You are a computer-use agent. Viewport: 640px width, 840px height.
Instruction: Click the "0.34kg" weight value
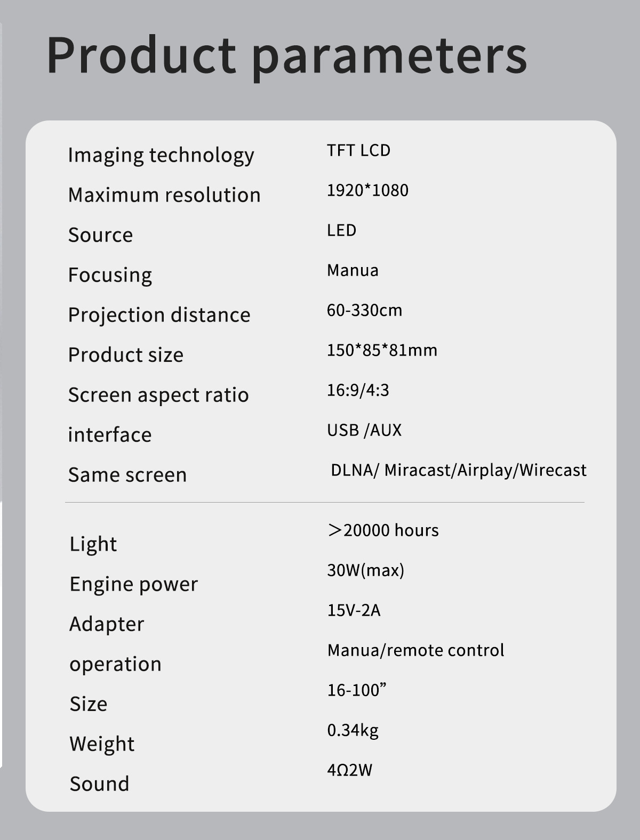[353, 730]
